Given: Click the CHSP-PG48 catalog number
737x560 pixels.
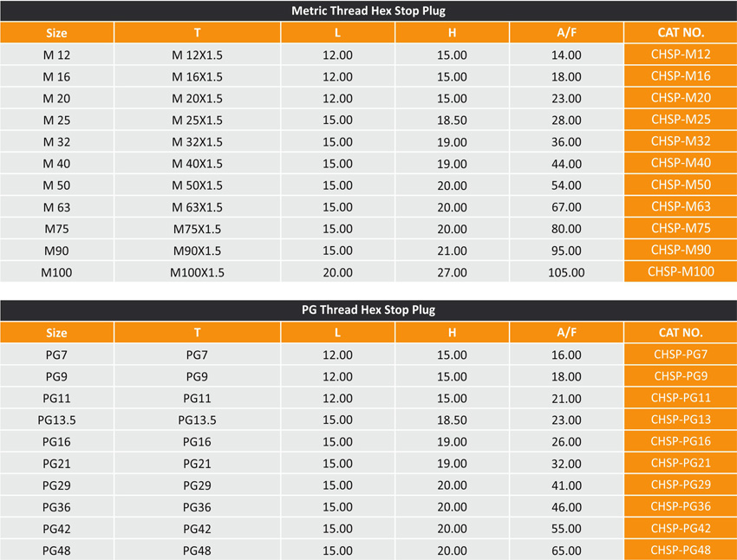Looking at the screenshot, I should point(681,550).
